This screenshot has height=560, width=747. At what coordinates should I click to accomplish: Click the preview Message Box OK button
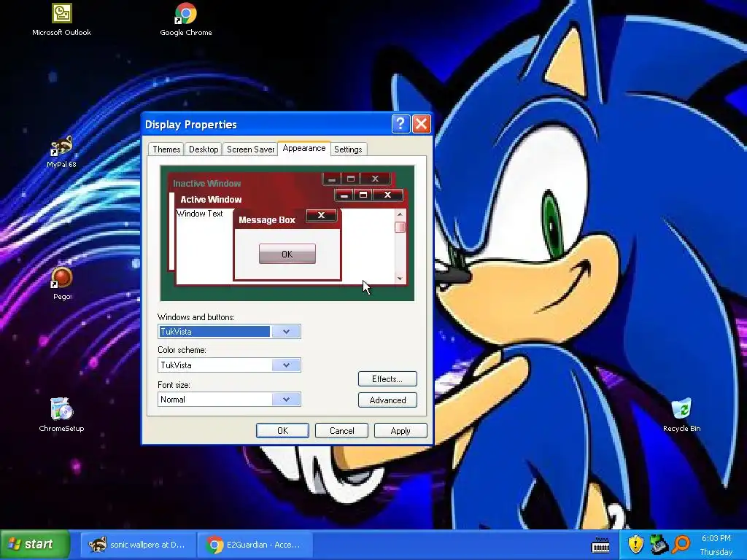tap(287, 254)
